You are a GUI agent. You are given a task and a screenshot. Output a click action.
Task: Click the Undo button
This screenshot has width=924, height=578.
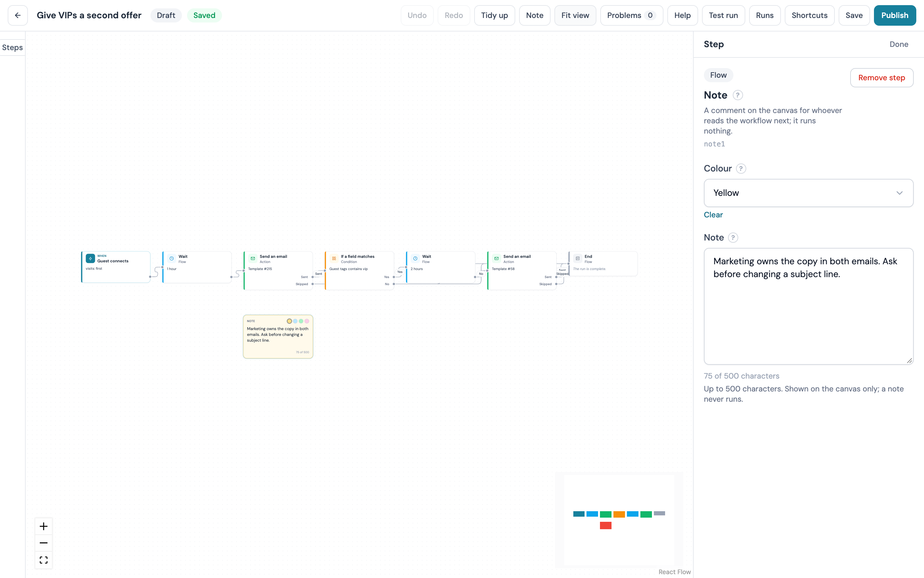point(417,15)
